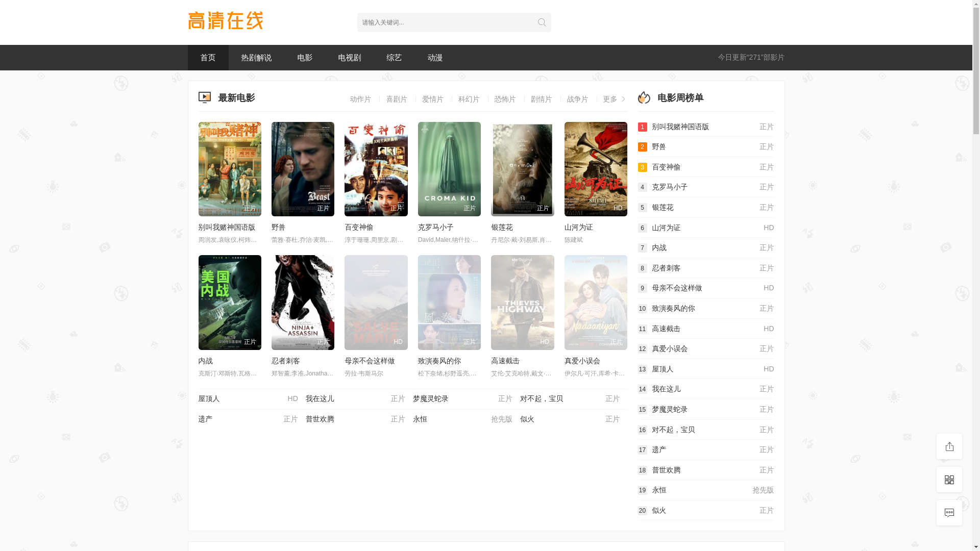Click the chat message icon
Screen dimensions: 980x551
coord(949,513)
